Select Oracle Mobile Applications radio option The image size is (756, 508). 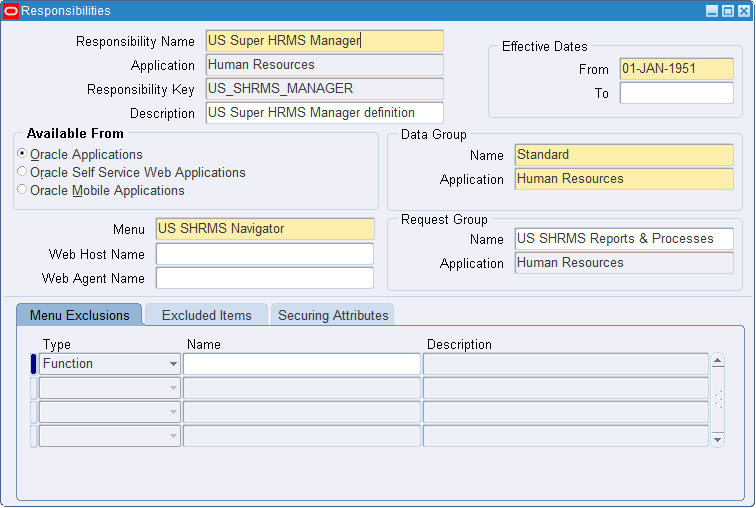[22, 189]
